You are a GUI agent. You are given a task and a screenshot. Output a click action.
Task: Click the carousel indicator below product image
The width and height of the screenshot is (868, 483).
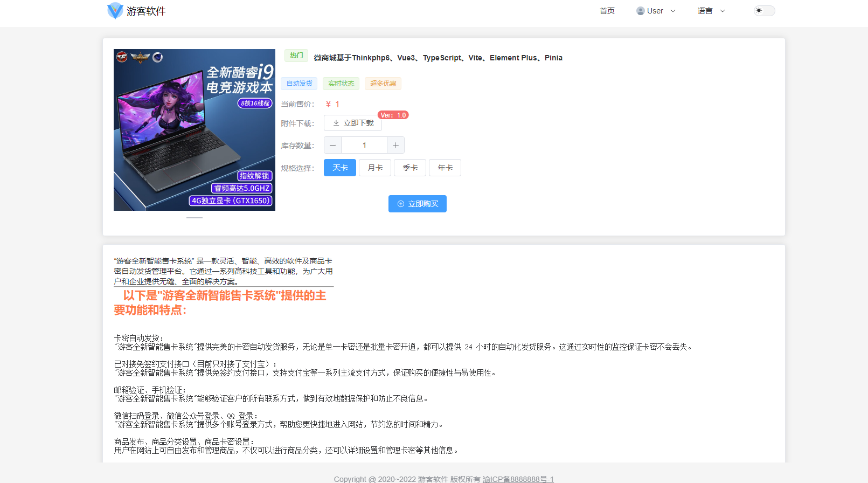[195, 218]
